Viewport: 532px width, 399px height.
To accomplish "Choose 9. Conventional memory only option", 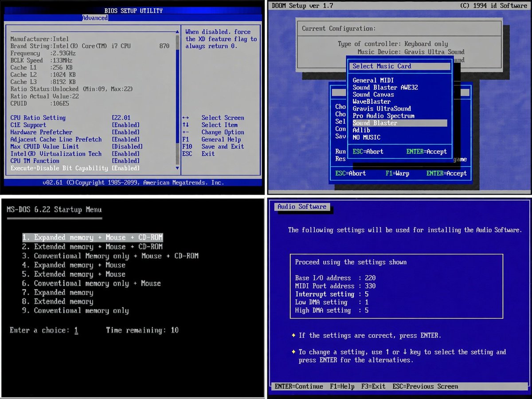I will [75, 311].
